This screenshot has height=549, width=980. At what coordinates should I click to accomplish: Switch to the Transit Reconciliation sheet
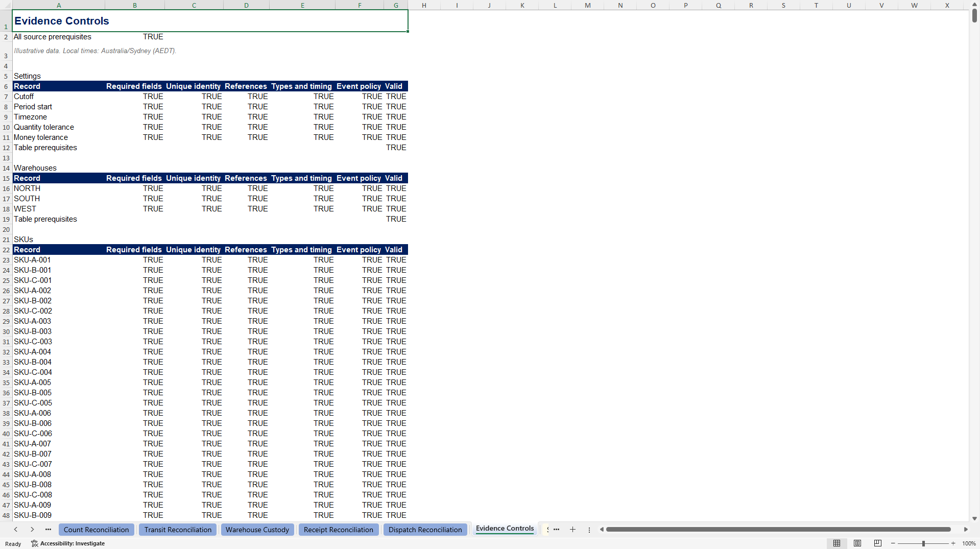tap(178, 530)
